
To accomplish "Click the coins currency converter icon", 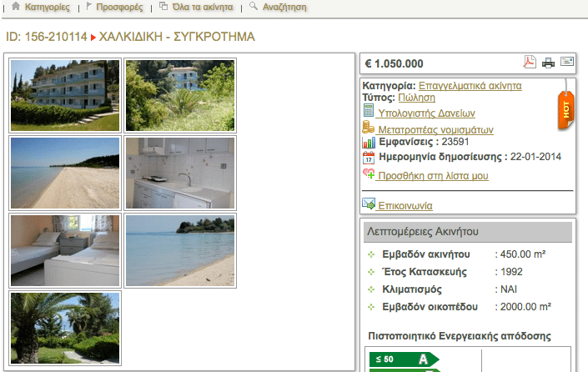I will pyautogui.click(x=368, y=127).
